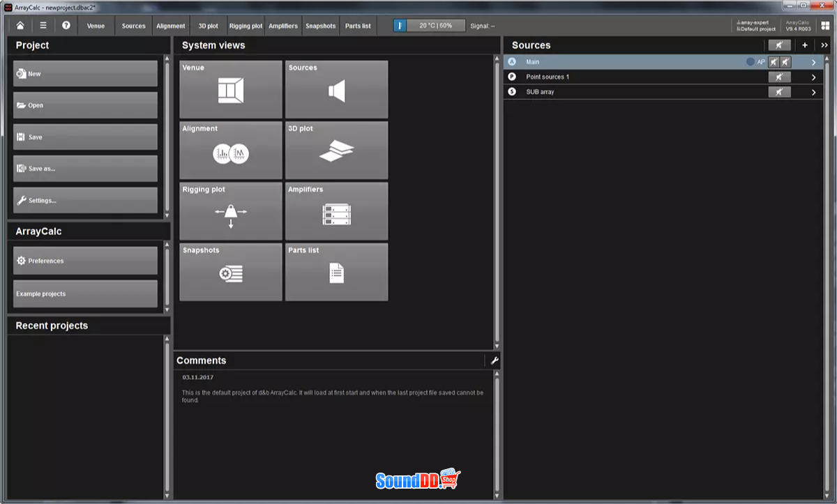Click the A array icon beside Main
The image size is (837, 504).
coord(512,62)
